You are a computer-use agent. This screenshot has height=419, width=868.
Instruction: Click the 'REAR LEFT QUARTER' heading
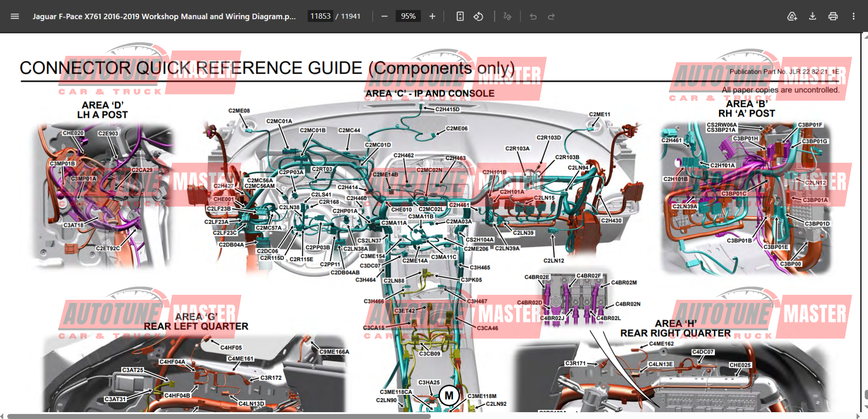click(196, 326)
